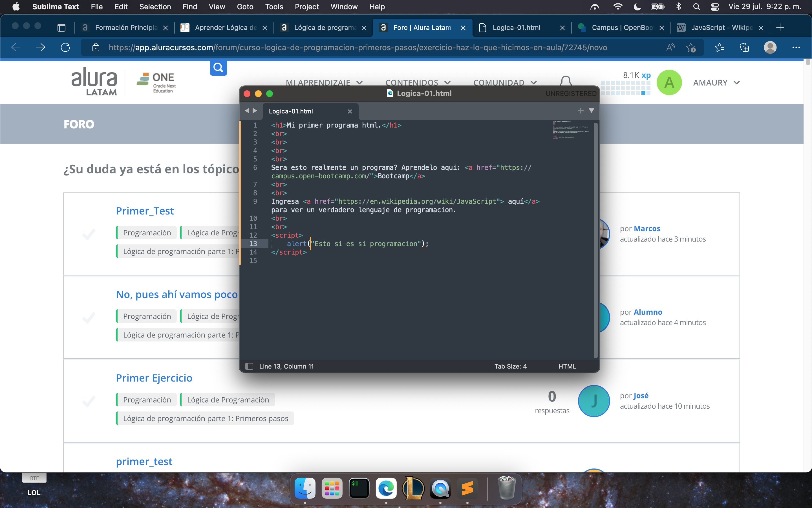
Task: Open Edge tab actions menu icon
Action: click(61, 28)
